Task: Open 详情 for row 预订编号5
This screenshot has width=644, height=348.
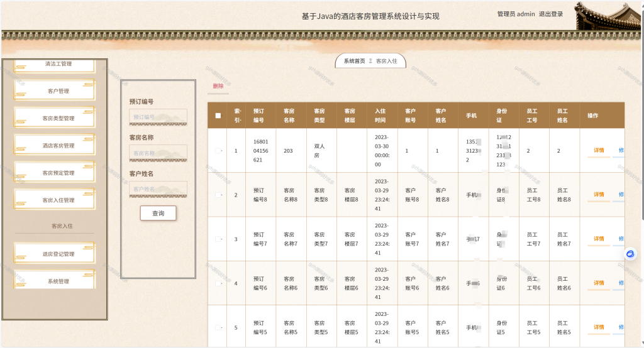Action: [x=599, y=327]
